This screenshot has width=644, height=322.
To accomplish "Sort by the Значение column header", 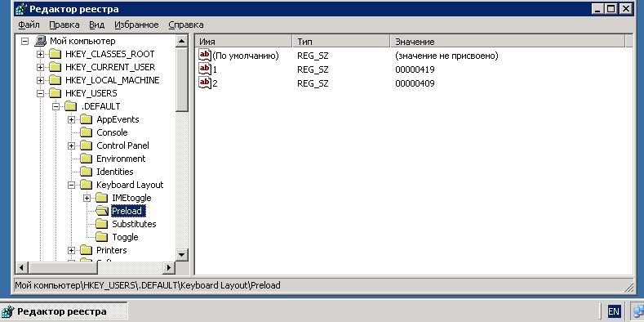I will 508,41.
